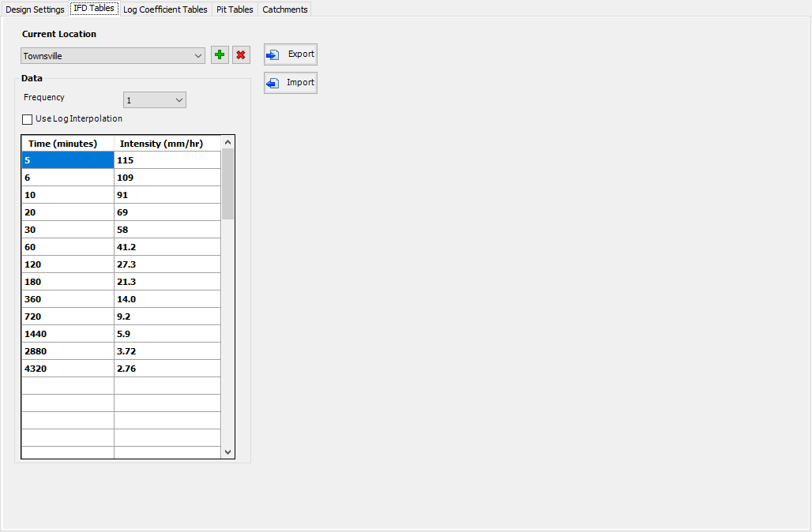Switch to the Design Settings tab
This screenshot has height=532, width=812.
pyautogui.click(x=34, y=9)
